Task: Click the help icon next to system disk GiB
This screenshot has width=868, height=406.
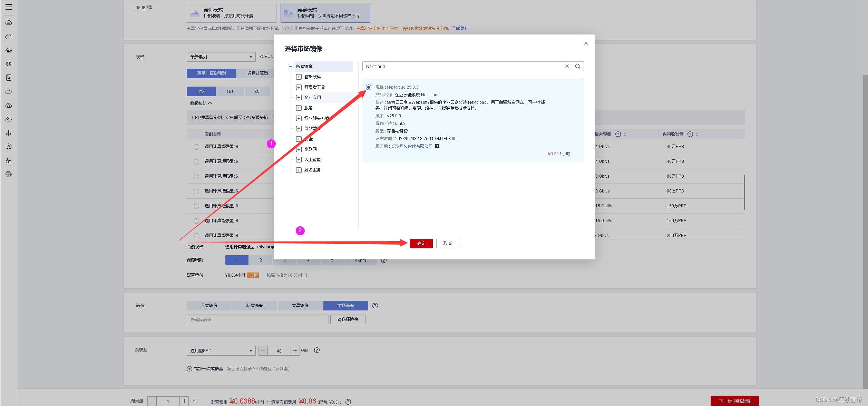Action: click(x=317, y=350)
